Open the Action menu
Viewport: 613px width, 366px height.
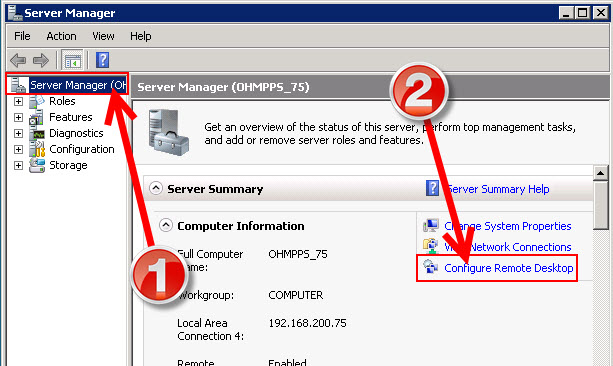61,36
